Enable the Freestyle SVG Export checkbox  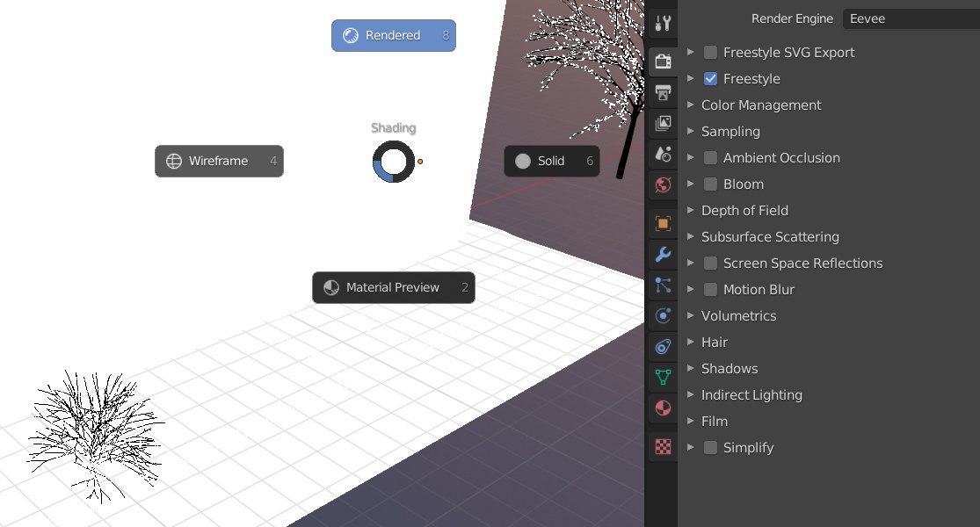(x=711, y=53)
